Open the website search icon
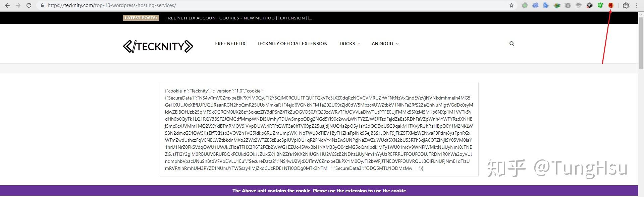The image size is (644, 197). point(512,44)
